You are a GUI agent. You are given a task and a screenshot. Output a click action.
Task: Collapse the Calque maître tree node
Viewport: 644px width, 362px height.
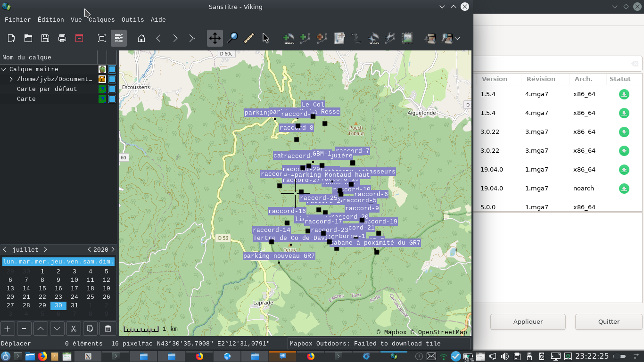pyautogui.click(x=4, y=69)
